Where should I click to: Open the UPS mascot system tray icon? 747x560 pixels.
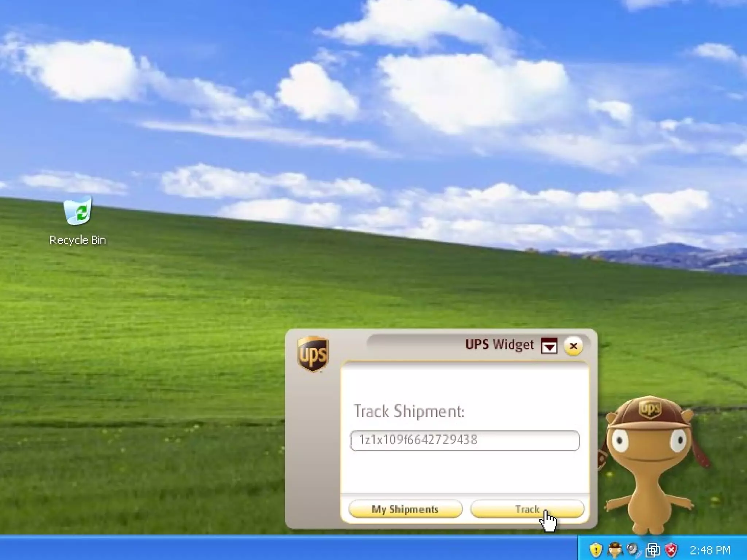point(615,549)
